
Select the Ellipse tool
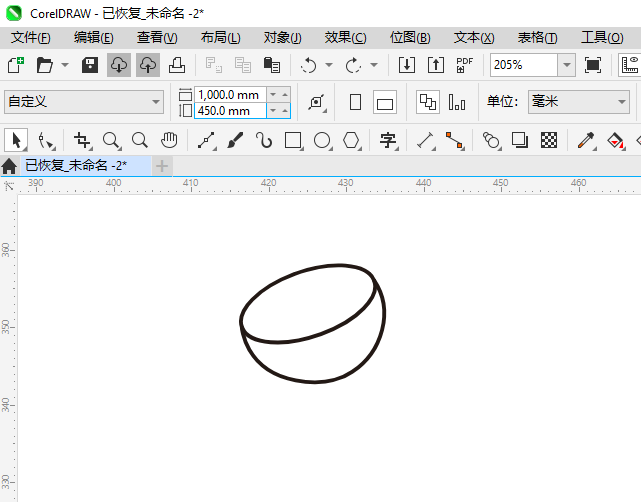tap(322, 140)
